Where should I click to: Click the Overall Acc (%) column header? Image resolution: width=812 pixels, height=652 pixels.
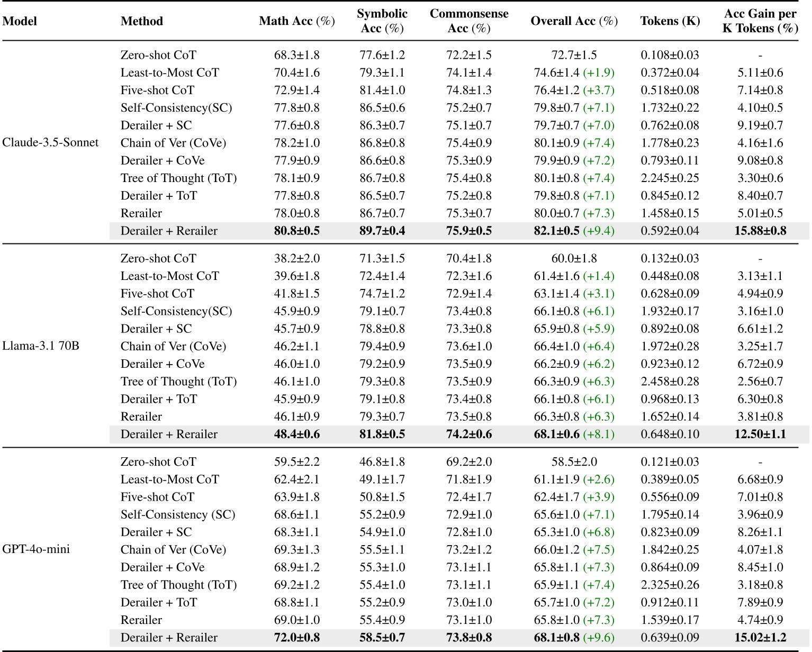tap(574, 21)
